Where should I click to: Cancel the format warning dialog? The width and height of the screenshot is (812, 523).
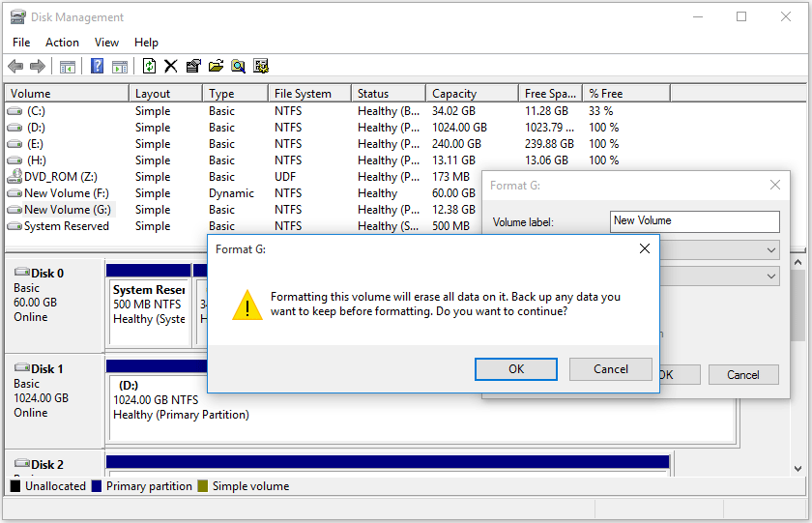coord(611,369)
